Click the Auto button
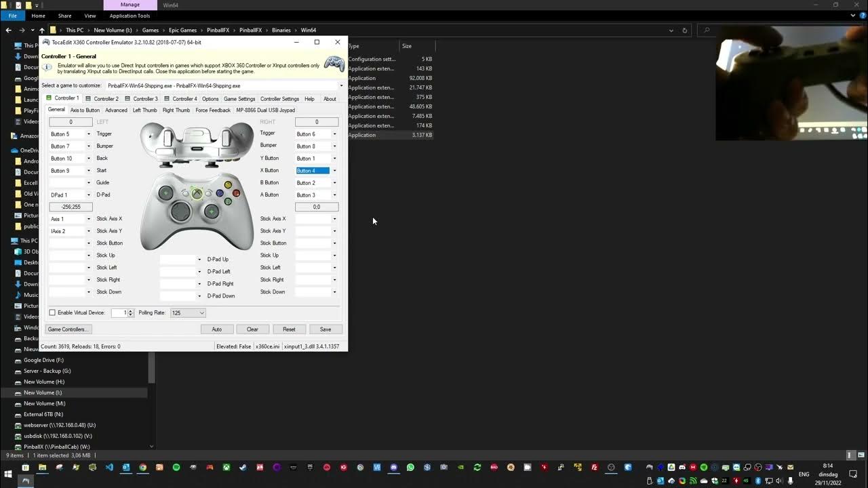This screenshot has width=868, height=488. 217,329
